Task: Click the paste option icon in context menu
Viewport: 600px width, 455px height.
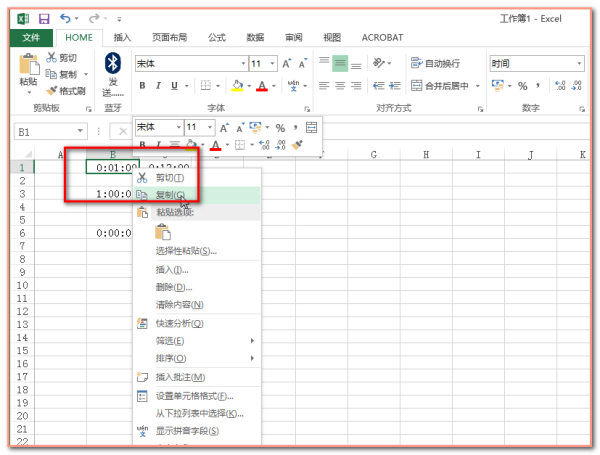Action: pos(149,232)
